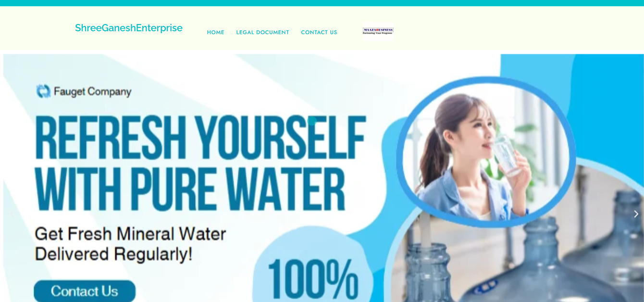Click the Delivered Regularly text line

[113, 254]
